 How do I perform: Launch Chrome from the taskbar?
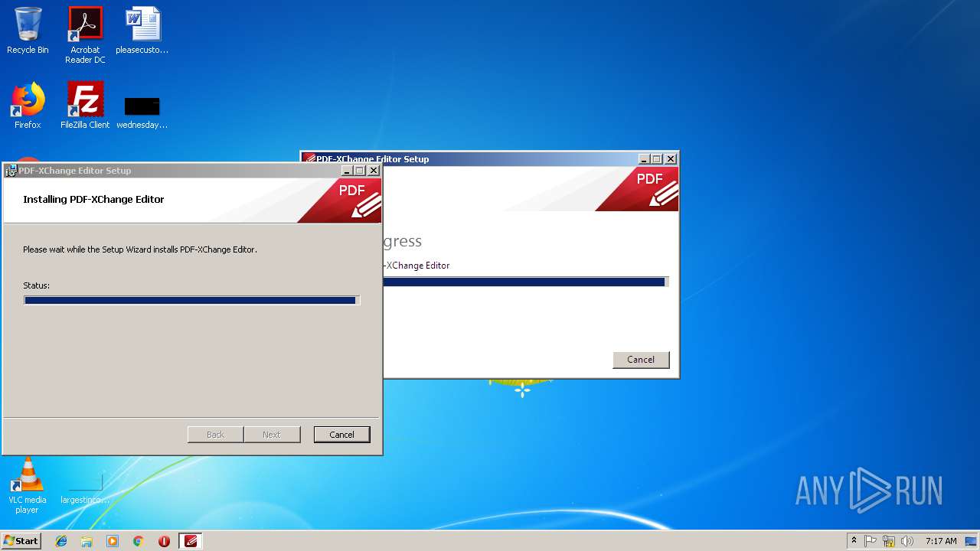[x=138, y=541]
